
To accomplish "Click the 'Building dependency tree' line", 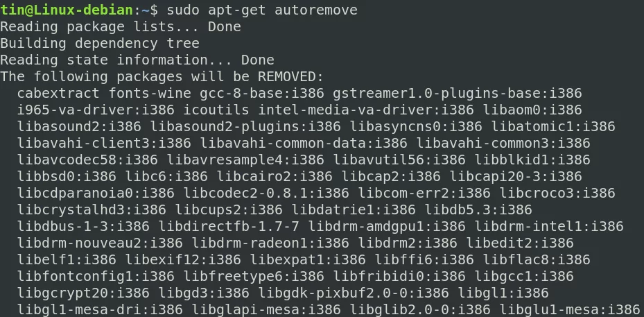I will [x=99, y=43].
